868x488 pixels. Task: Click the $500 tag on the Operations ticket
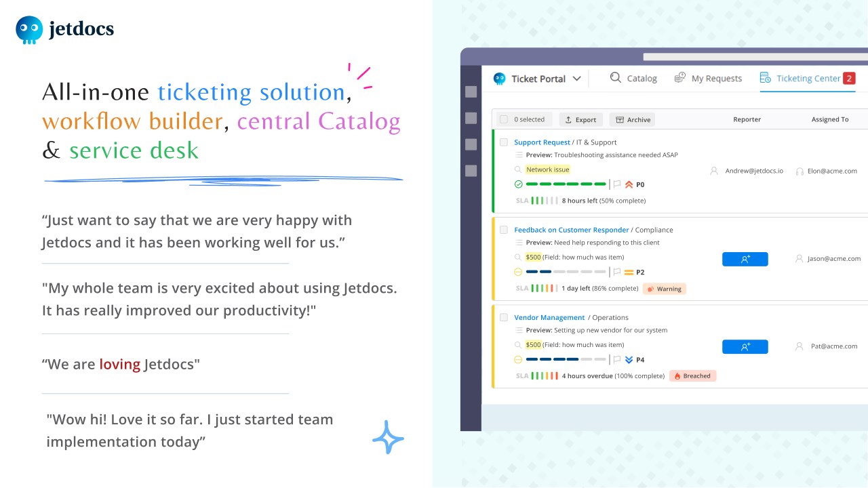(x=534, y=344)
